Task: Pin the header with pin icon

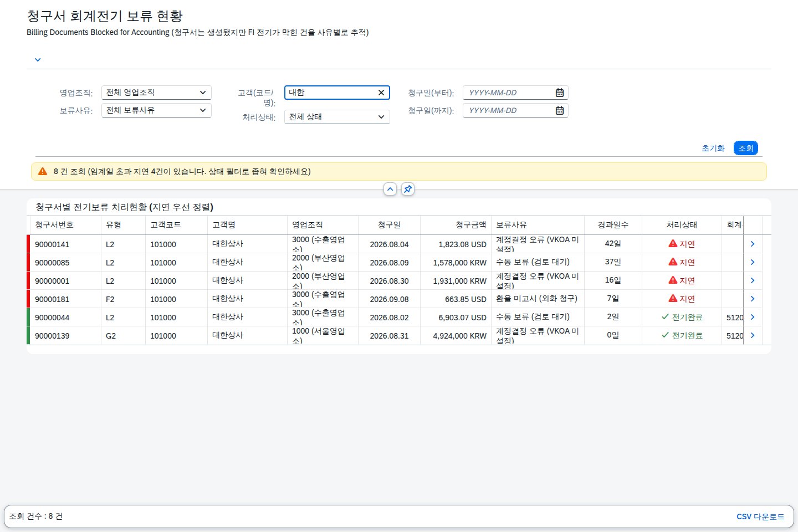Action: click(408, 189)
